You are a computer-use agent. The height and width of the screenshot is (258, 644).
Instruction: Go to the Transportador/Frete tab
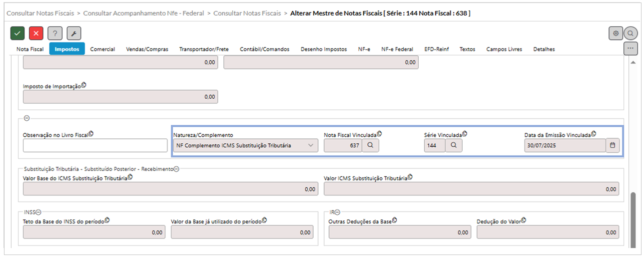(204, 49)
